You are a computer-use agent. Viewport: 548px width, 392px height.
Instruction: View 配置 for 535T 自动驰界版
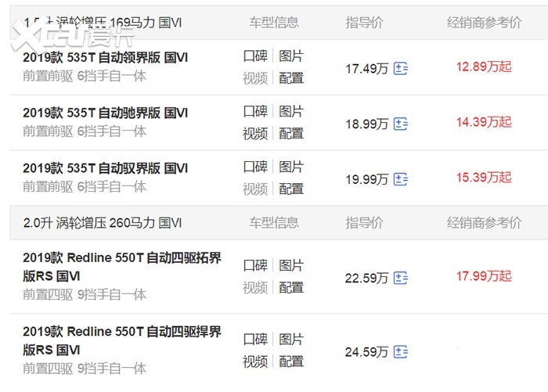(291, 133)
